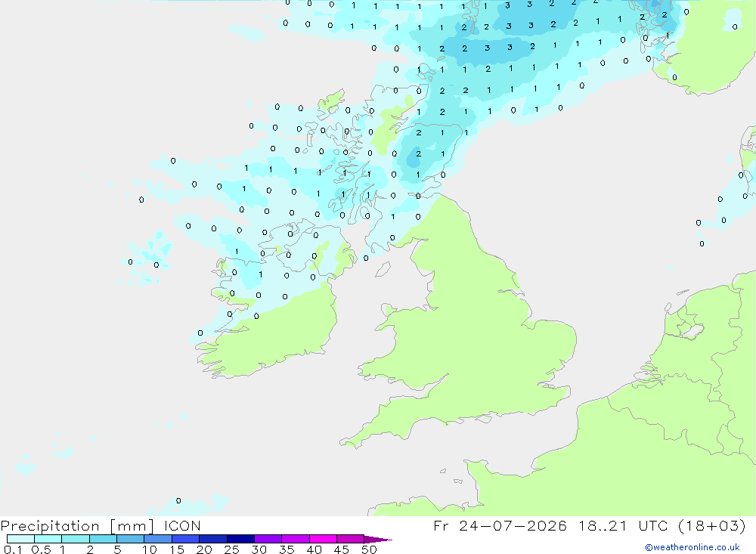Click the 20–25 mm dark blue swatch

213,539
